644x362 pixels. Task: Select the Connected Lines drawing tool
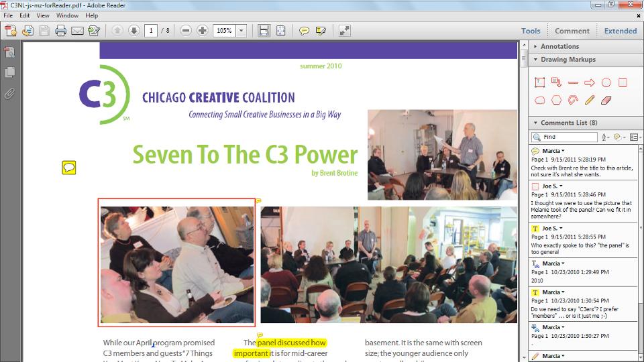point(573,100)
